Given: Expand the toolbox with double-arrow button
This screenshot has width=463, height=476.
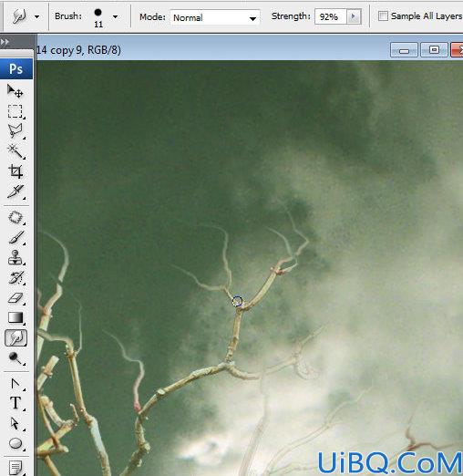Looking at the screenshot, I should point(5,42).
